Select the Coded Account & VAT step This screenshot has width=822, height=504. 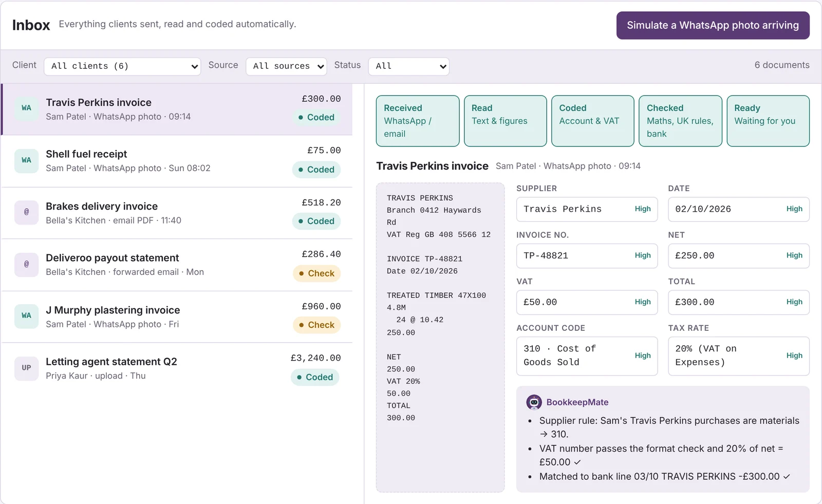point(593,121)
